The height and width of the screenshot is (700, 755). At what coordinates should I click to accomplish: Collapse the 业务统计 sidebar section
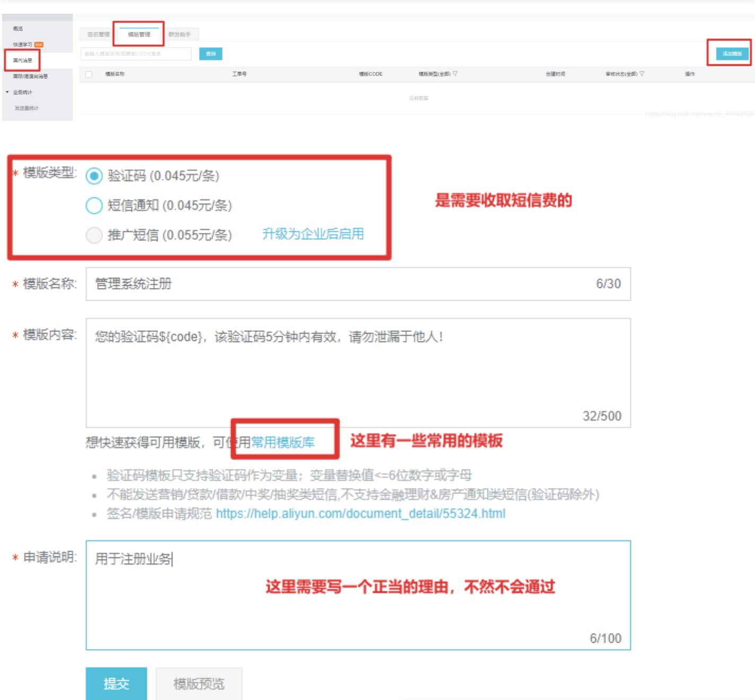pyautogui.click(x=7, y=92)
